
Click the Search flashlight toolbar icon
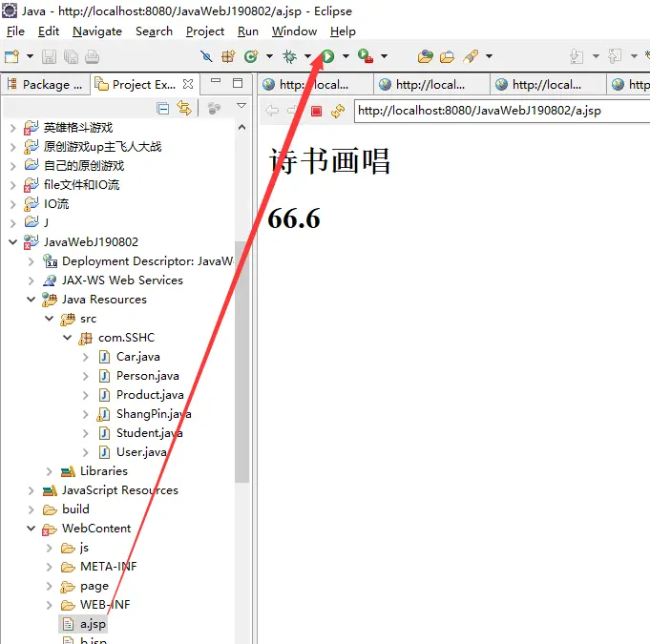[x=471, y=56]
